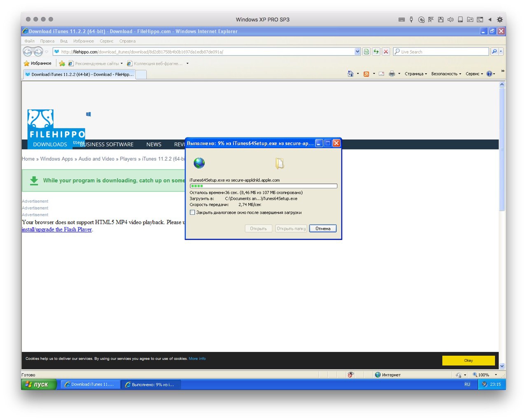Viewport: 527px width, 420px height.
Task: Open the virtual machine keyboard icon
Action: click(402, 19)
